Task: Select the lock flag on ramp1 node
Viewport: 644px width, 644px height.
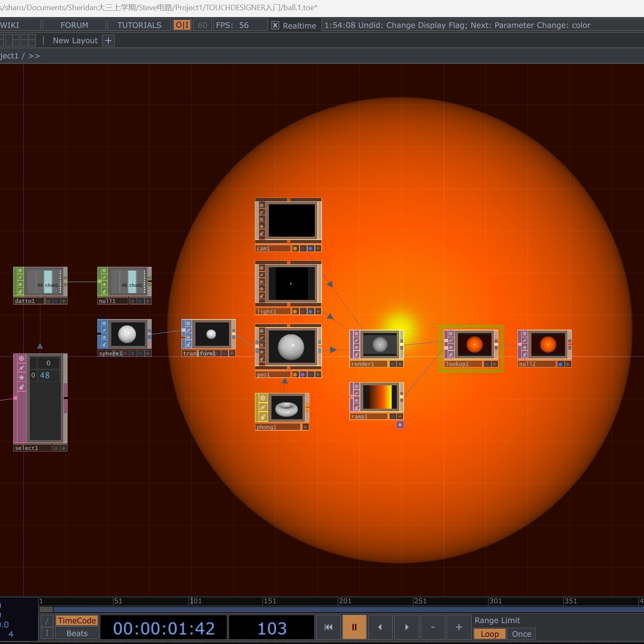Action: click(x=357, y=407)
